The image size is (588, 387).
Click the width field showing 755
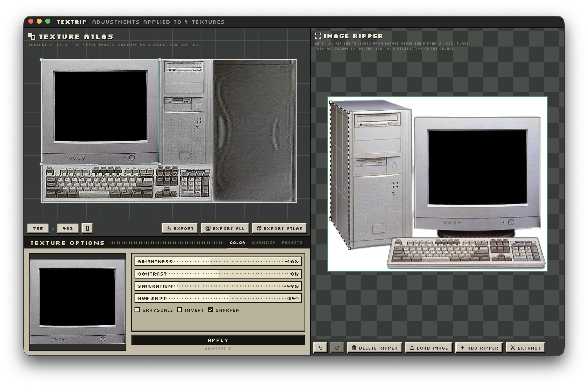(38, 228)
